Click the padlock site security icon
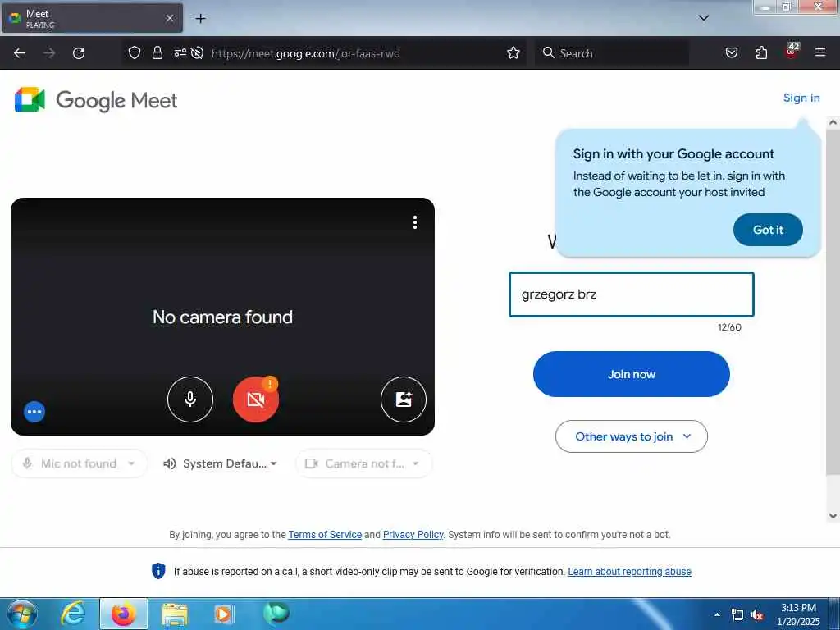 point(157,53)
